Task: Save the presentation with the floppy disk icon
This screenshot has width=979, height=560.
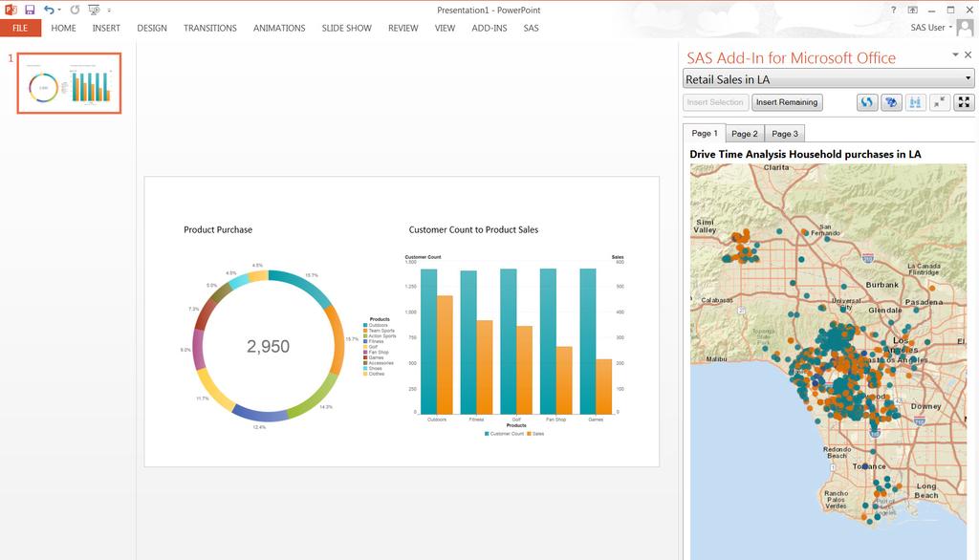Action: (30, 10)
